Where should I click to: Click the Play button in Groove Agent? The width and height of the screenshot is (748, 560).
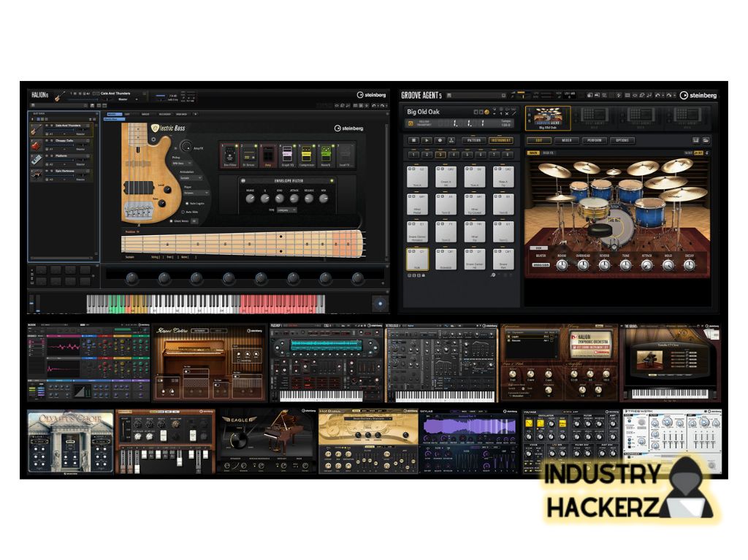click(x=427, y=140)
